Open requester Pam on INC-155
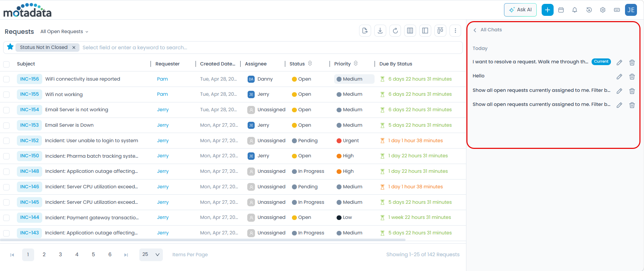 [x=162, y=94]
